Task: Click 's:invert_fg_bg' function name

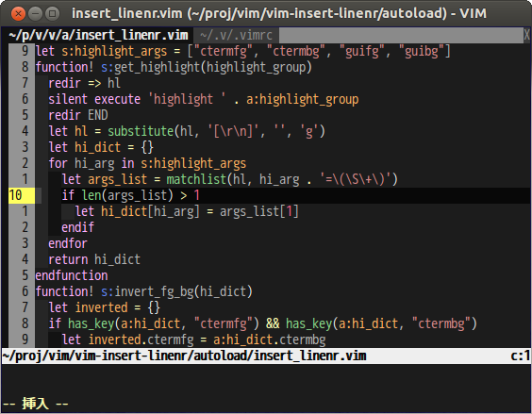Action: click(x=147, y=291)
